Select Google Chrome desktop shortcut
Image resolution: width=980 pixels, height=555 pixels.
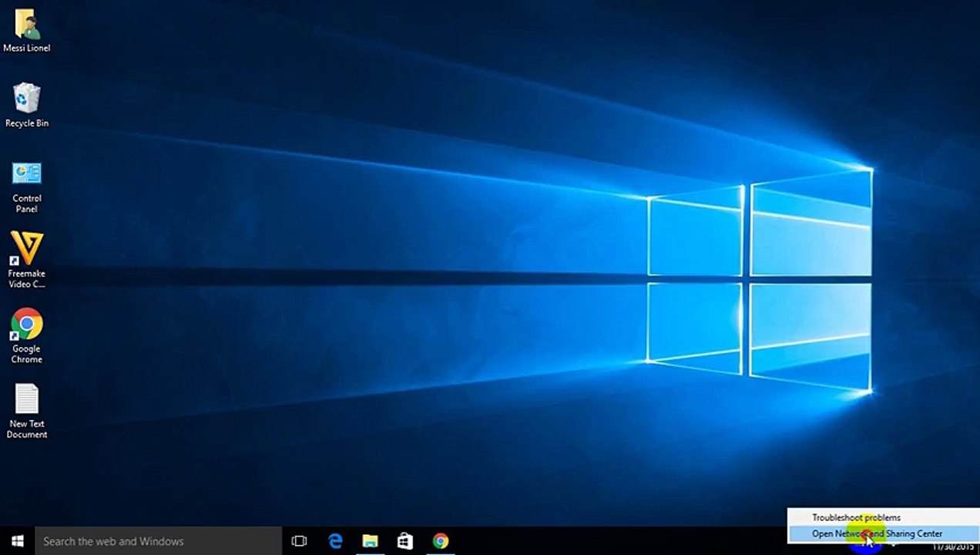tap(26, 336)
